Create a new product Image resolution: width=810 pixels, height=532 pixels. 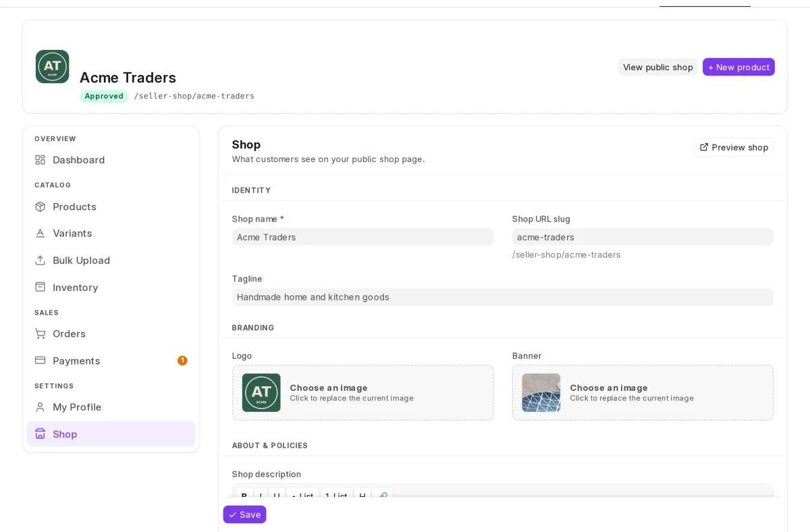[738, 67]
